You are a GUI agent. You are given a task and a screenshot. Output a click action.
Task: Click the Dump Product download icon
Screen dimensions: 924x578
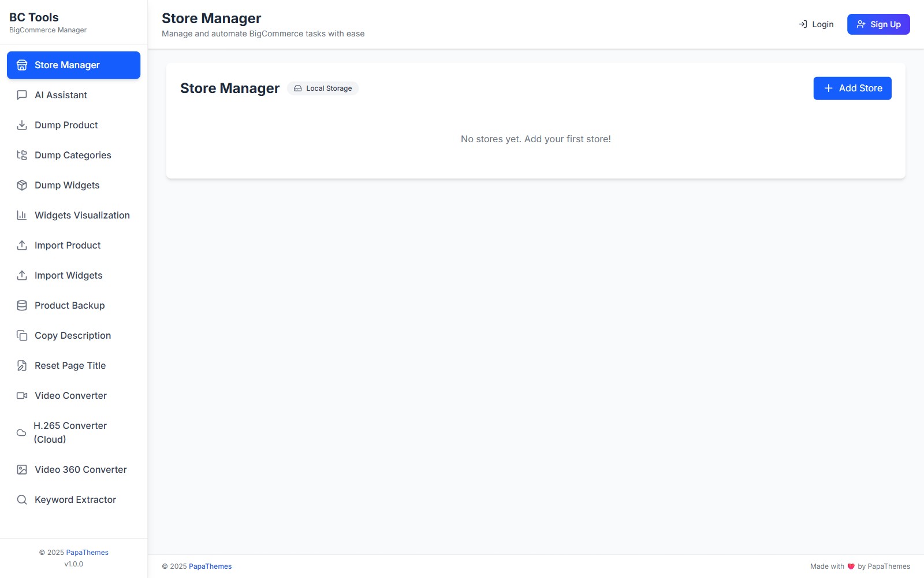22,125
